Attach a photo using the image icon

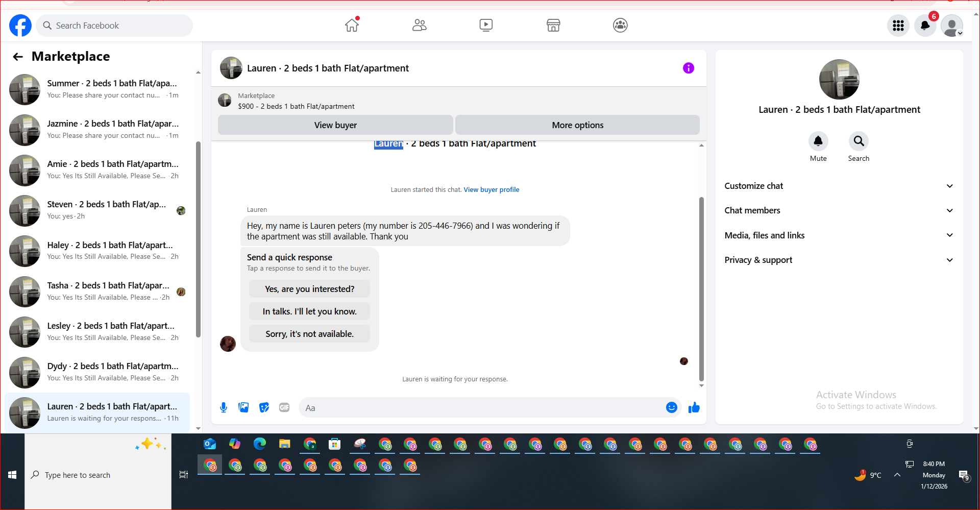244,407
